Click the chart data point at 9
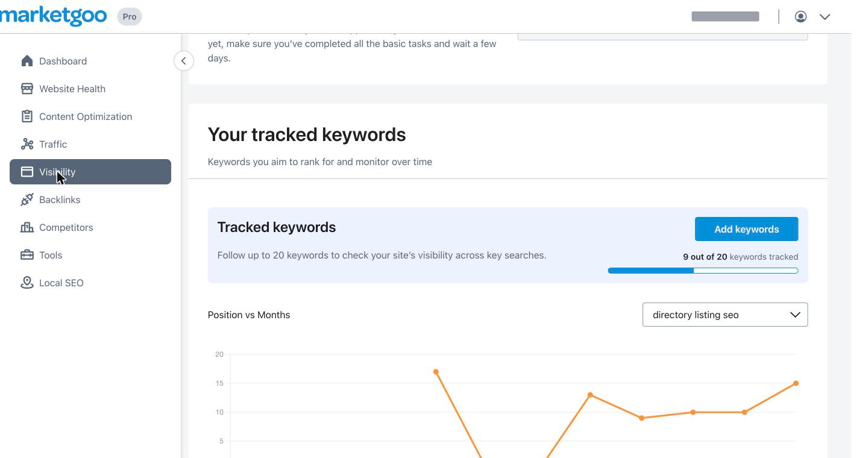This screenshot has width=868, height=458. 641,418
